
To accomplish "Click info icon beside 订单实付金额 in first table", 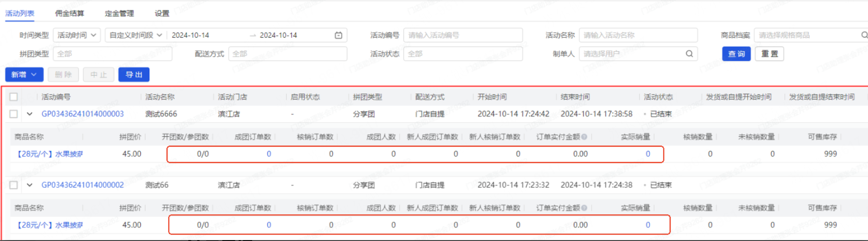I will coord(584,137).
